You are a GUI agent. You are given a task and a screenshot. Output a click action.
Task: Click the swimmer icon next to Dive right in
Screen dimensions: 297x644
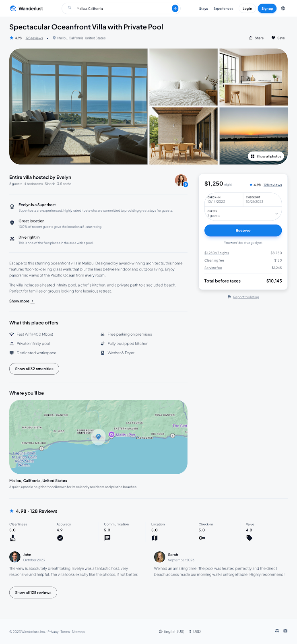(x=12, y=238)
